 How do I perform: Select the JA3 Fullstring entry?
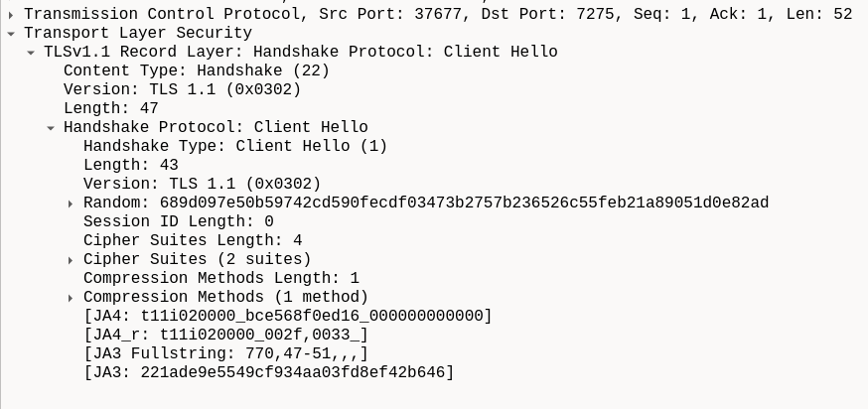point(225,353)
